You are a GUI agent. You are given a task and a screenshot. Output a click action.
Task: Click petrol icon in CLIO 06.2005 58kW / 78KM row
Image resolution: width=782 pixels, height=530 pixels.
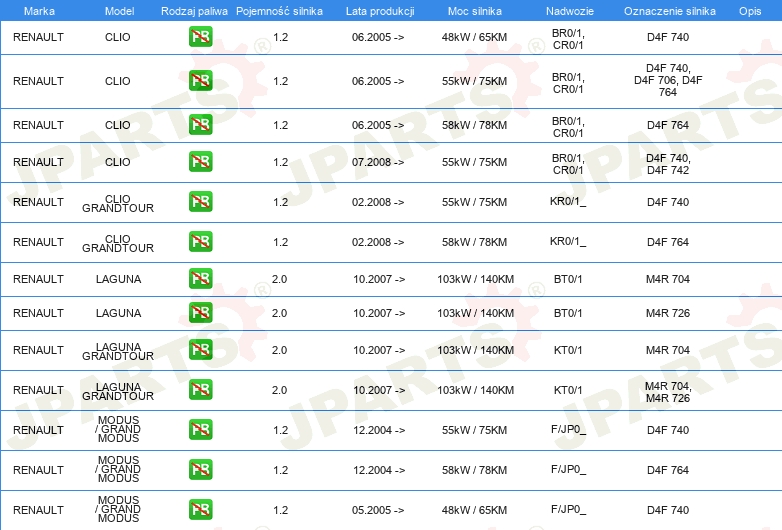[200, 124]
